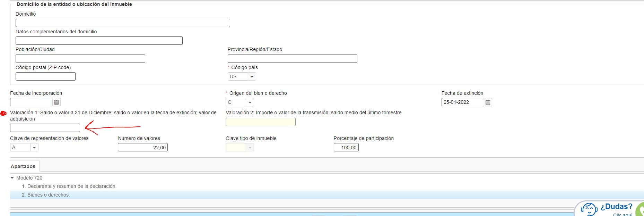Select the Apartados tab
Screen dimensions: 644x216
(x=23, y=166)
